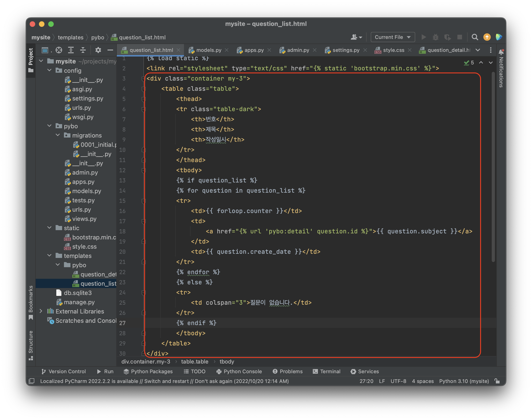Hide the Project panel with minus icon
The width and height of the screenshot is (532, 420).
click(110, 50)
